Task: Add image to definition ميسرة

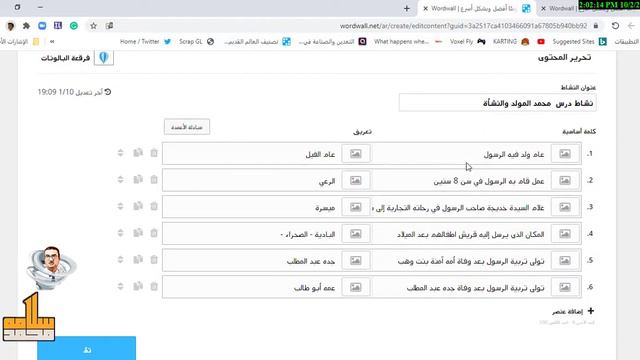Action: pyautogui.click(x=356, y=207)
